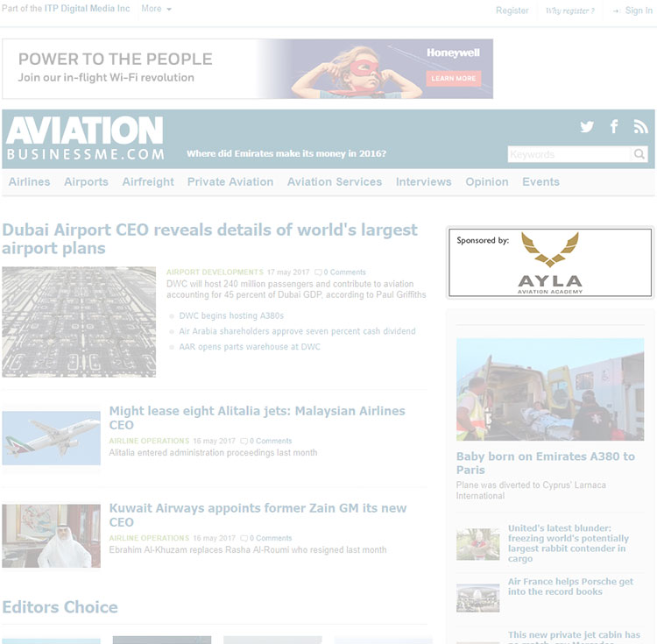
Task: Open the Baby born on Emirates A380 headline
Action: click(546, 463)
